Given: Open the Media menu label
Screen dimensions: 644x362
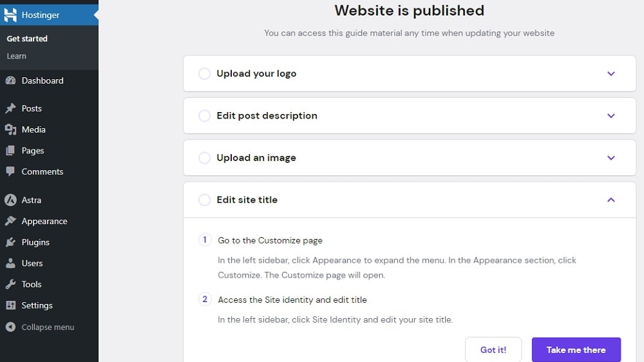Looking at the screenshot, I should (x=33, y=129).
